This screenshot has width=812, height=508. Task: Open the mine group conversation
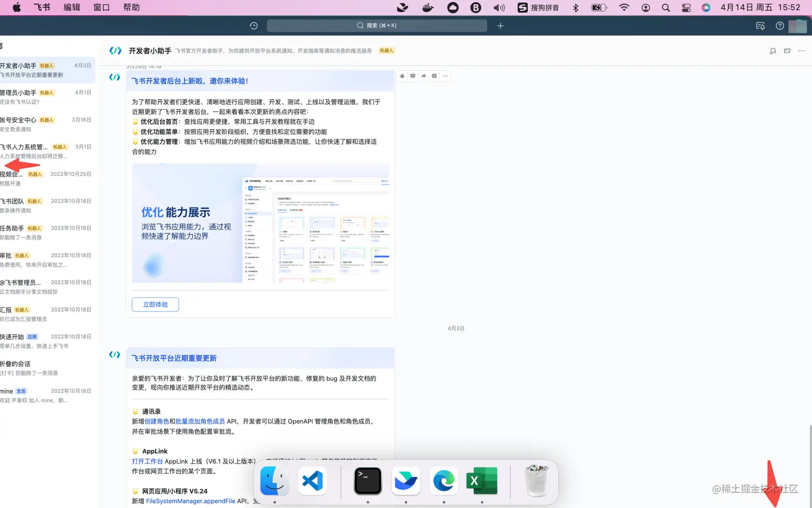click(x=47, y=396)
